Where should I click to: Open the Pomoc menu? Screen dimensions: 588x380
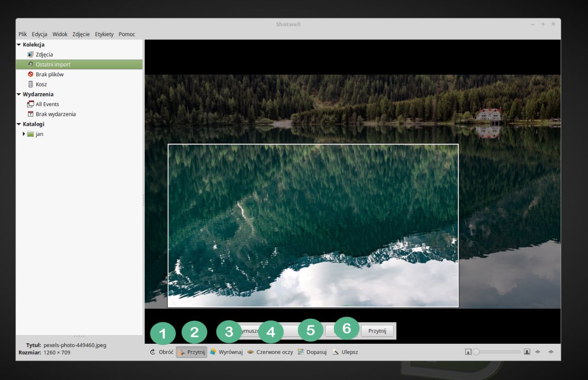[127, 34]
